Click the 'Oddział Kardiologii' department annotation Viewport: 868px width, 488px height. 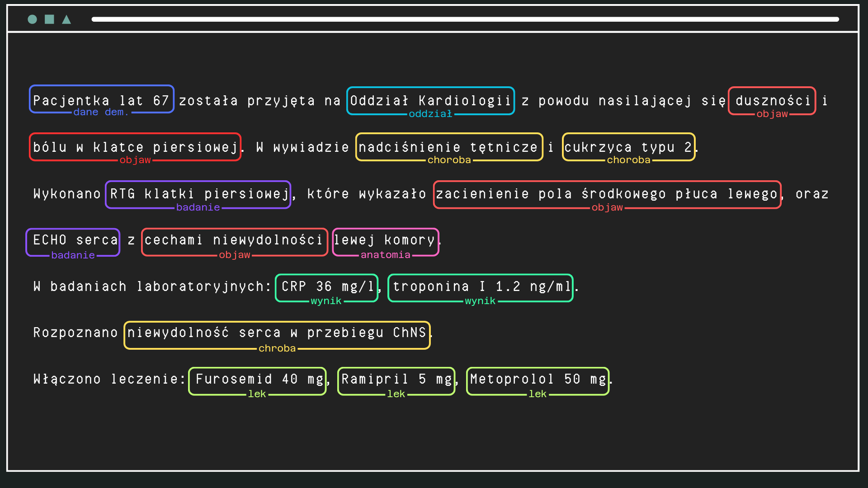(x=430, y=100)
